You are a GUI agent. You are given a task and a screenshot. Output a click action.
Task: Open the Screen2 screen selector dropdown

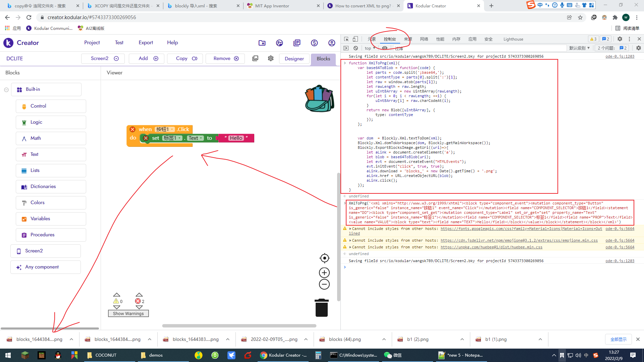103,58
